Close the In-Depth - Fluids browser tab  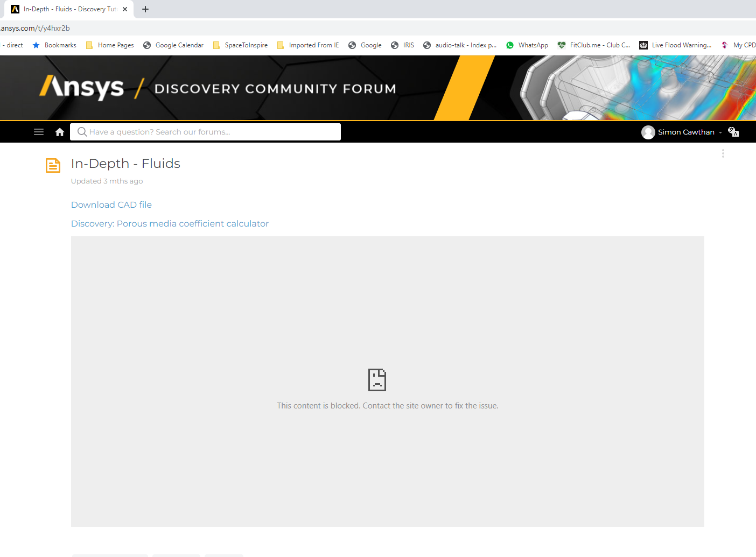tap(125, 9)
